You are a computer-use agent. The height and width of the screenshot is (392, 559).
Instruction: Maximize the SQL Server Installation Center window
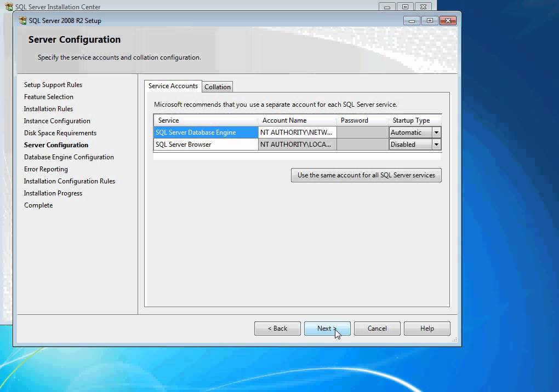[405, 7]
